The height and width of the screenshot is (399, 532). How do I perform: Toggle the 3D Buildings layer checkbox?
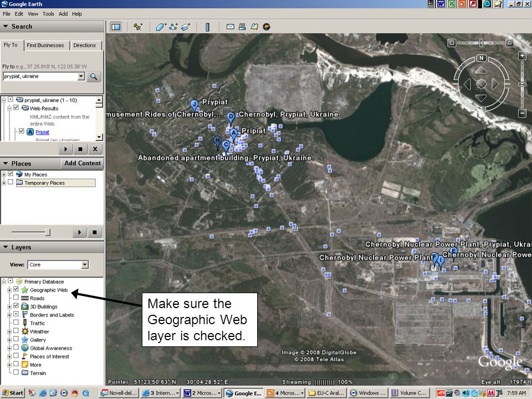[x=16, y=306]
